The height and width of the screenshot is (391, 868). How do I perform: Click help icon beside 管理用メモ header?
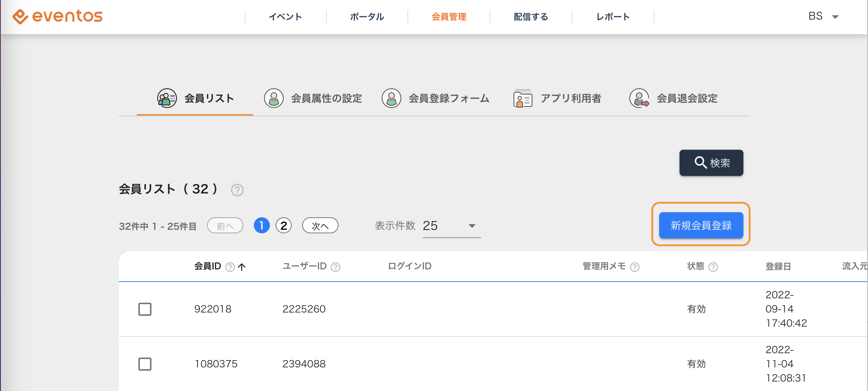634,267
